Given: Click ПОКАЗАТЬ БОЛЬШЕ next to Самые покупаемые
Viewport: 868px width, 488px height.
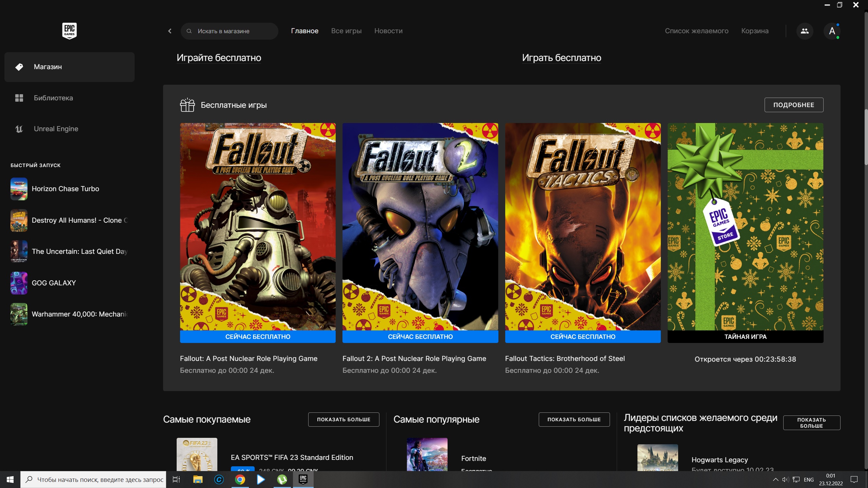Looking at the screenshot, I should 343,419.
